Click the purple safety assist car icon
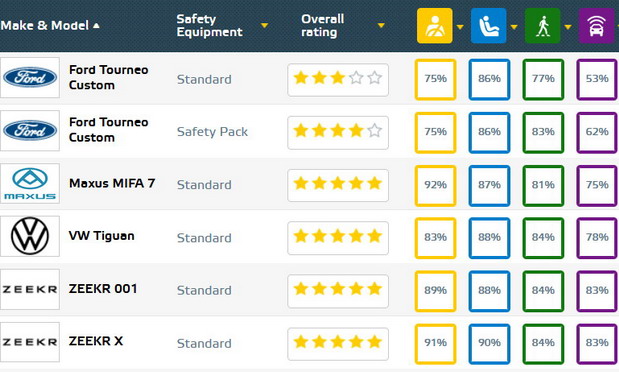Screen dimensions: 619x372 [x=596, y=26]
